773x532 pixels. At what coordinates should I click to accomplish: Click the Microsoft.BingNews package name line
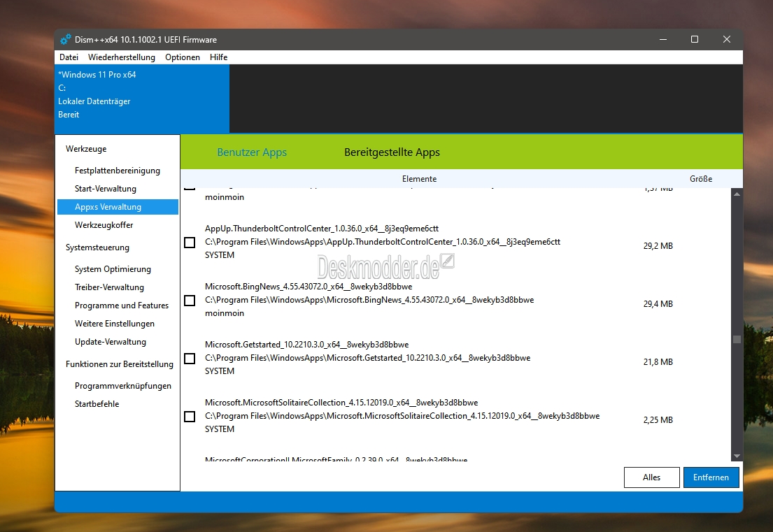(309, 287)
